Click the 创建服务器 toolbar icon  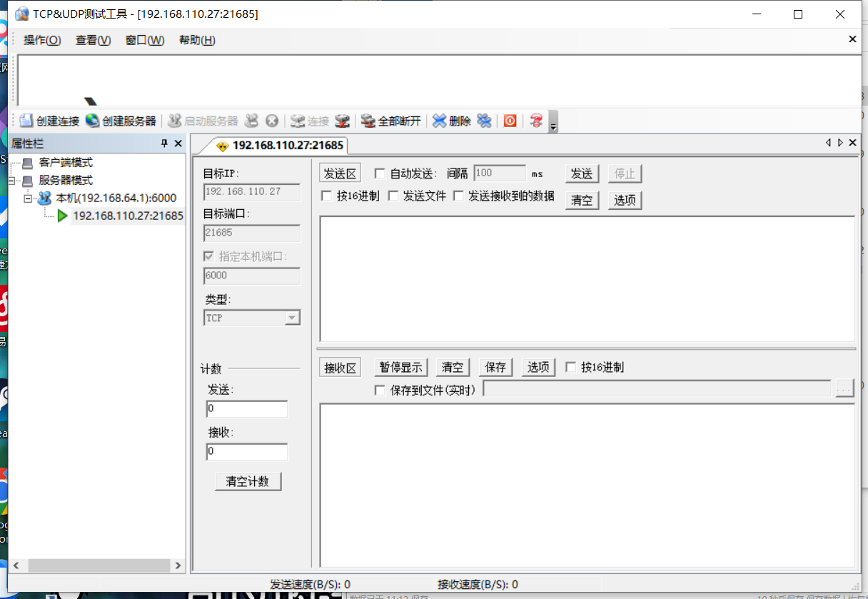pos(93,121)
